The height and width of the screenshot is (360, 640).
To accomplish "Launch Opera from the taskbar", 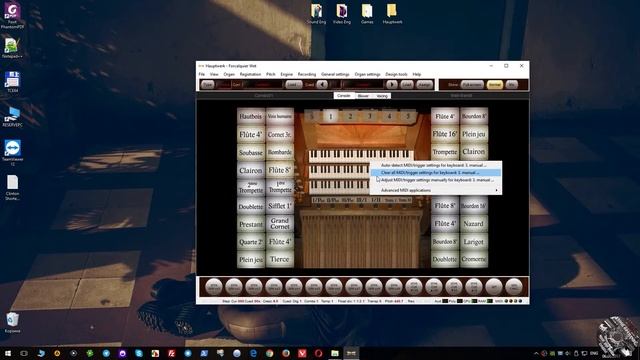I will (318, 353).
